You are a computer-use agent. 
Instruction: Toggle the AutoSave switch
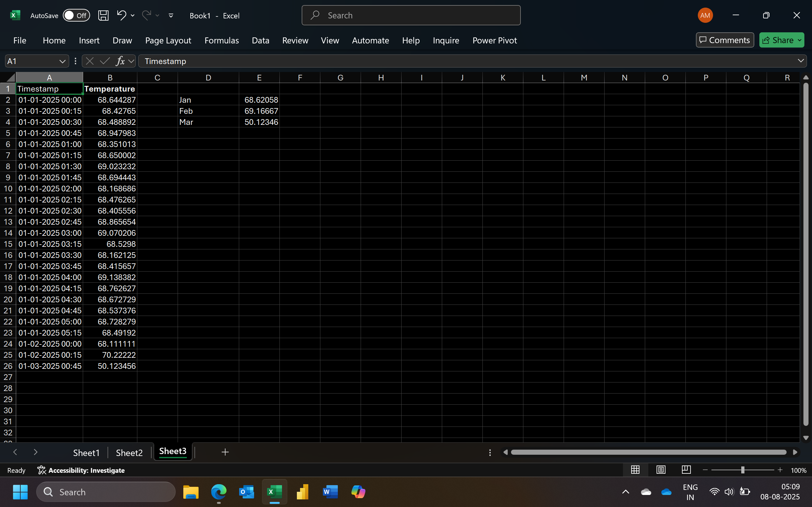tap(76, 16)
